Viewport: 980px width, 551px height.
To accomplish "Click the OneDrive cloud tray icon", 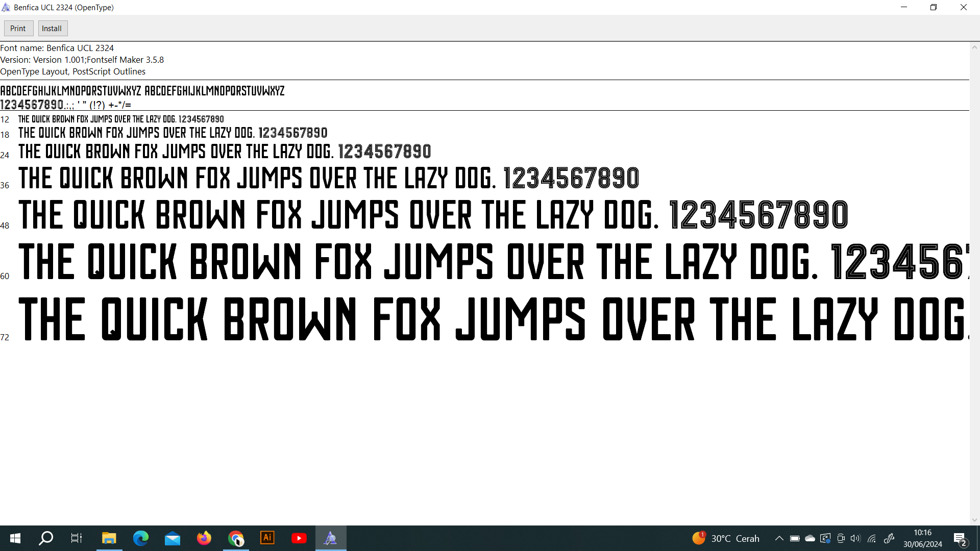I will [810, 538].
